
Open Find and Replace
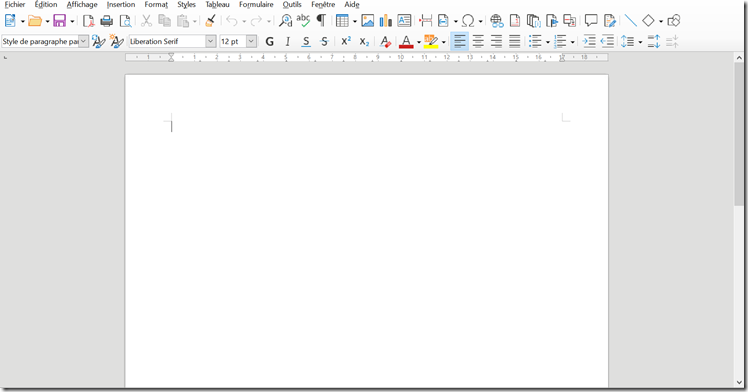(x=285, y=21)
